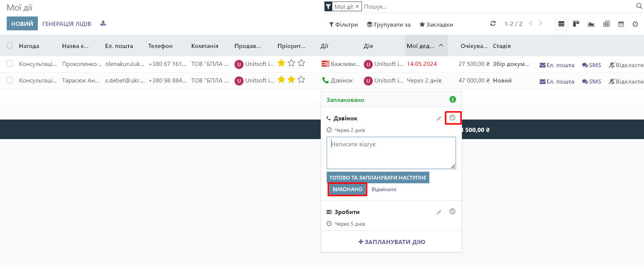Click the Відмінити link

384,189
